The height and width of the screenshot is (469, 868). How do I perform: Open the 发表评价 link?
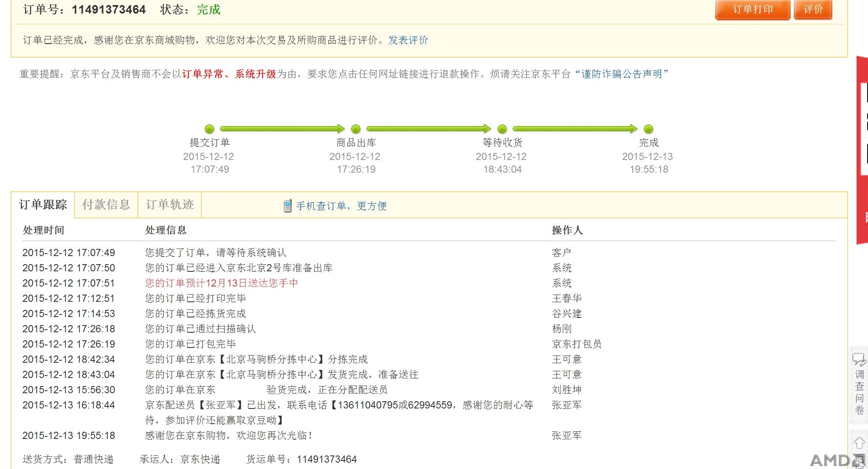(x=408, y=40)
